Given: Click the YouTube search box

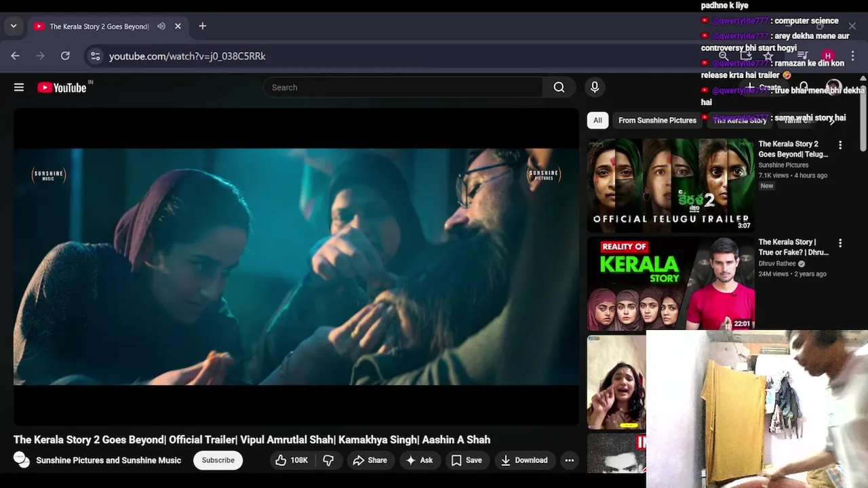Looking at the screenshot, I should coord(403,87).
